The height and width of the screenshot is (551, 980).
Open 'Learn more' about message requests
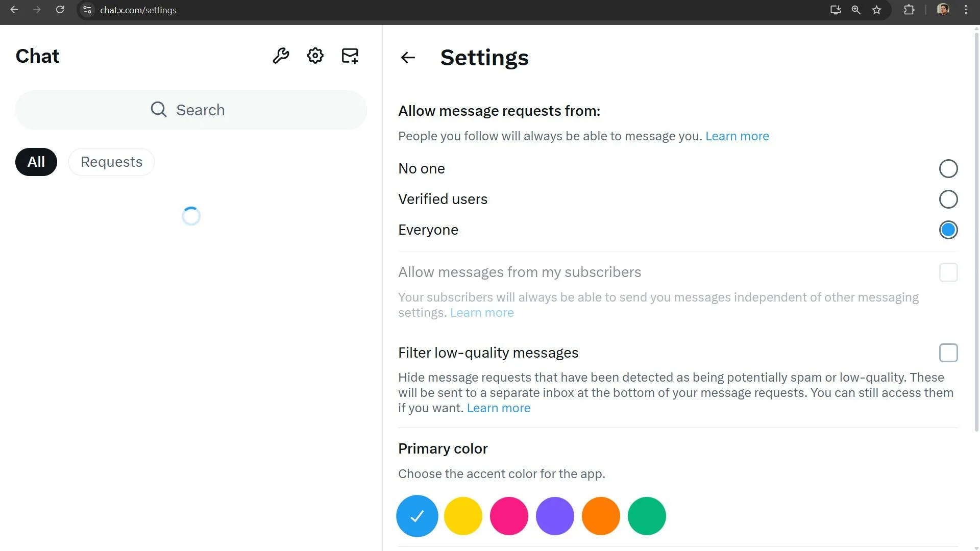tap(737, 136)
